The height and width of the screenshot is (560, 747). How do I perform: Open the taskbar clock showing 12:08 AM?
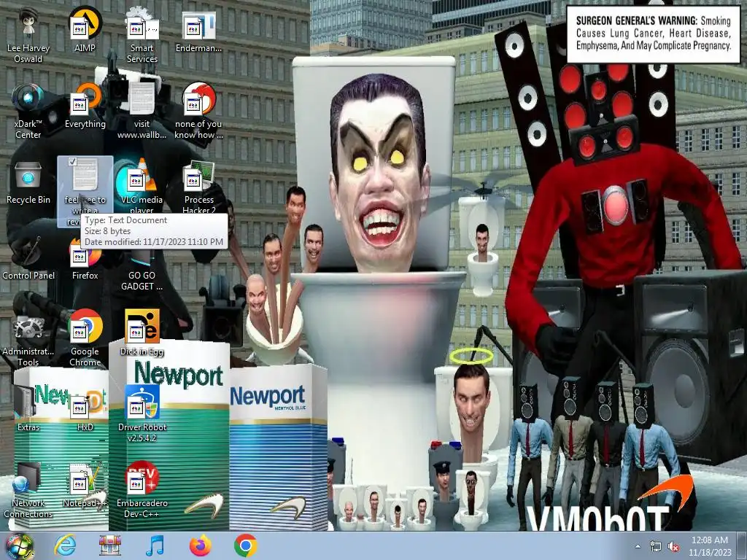710,546
